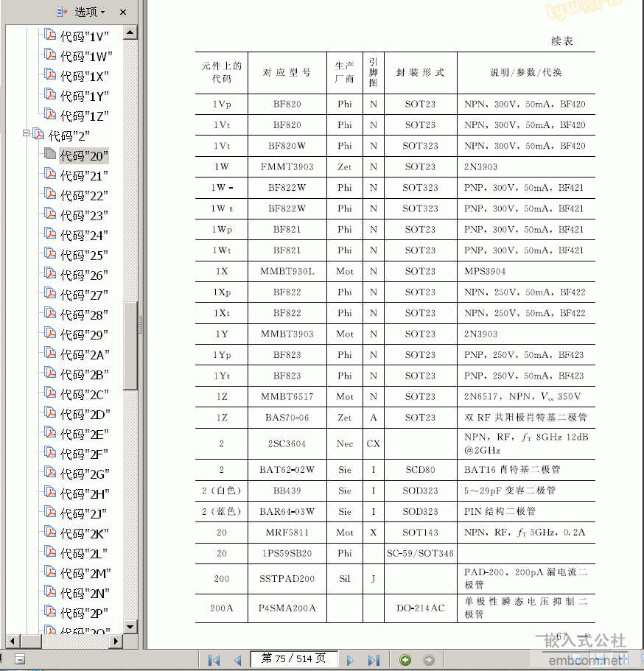
Task: Click the bookmarks vertical scrollbar thumb
Action: [130, 345]
